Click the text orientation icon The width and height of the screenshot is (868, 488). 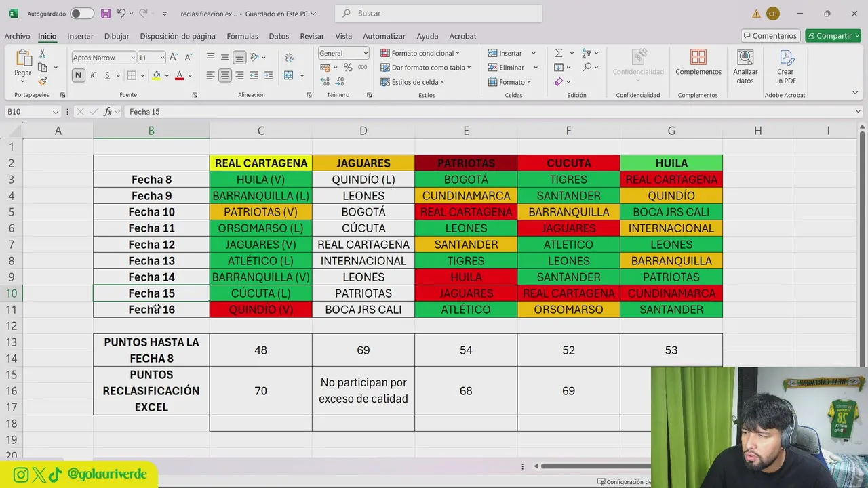pos(254,58)
